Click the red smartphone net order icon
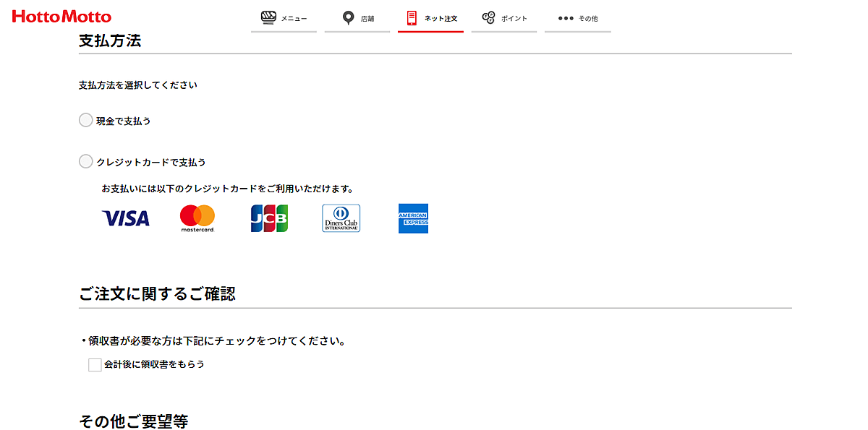The image size is (868, 430). coord(412,17)
